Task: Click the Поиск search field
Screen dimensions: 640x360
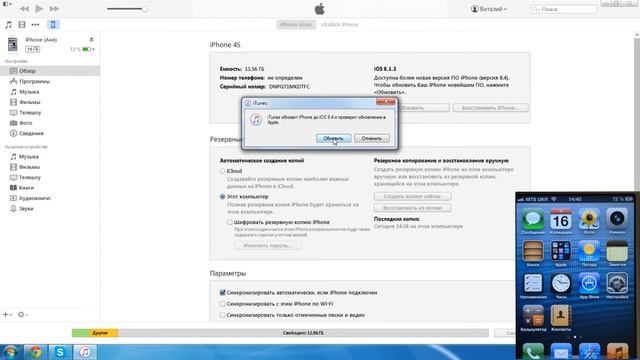Action: coord(564,9)
